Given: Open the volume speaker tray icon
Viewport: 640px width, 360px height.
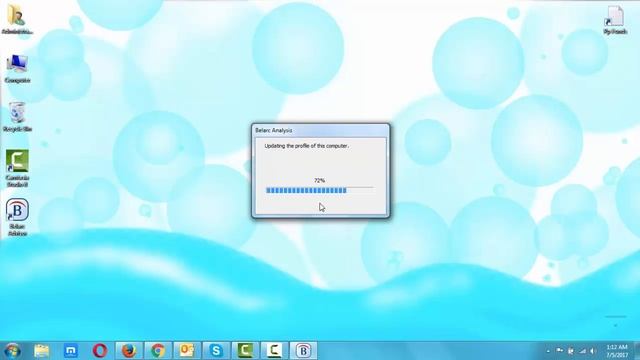Looking at the screenshot, I should click(x=593, y=351).
